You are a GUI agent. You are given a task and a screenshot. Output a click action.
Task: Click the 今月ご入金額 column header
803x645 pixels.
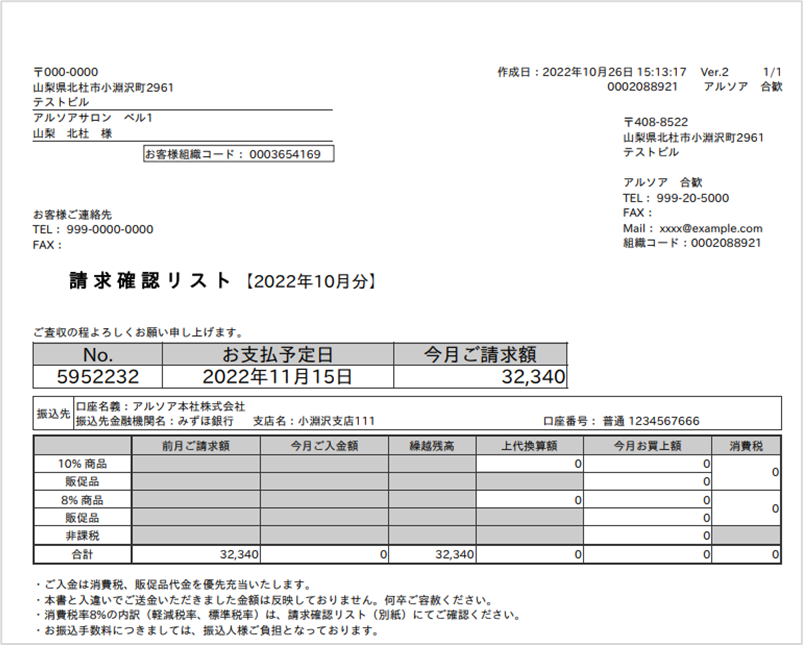tap(324, 445)
